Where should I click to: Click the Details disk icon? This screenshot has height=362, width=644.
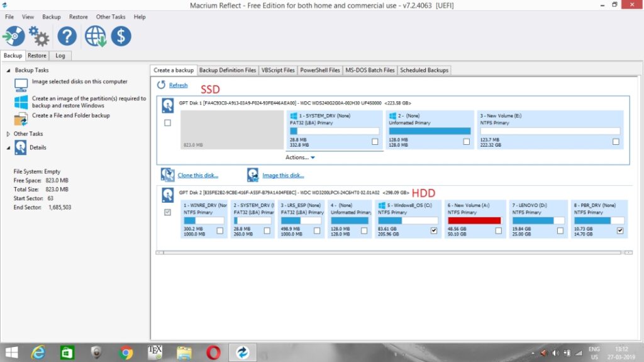tap(21, 147)
